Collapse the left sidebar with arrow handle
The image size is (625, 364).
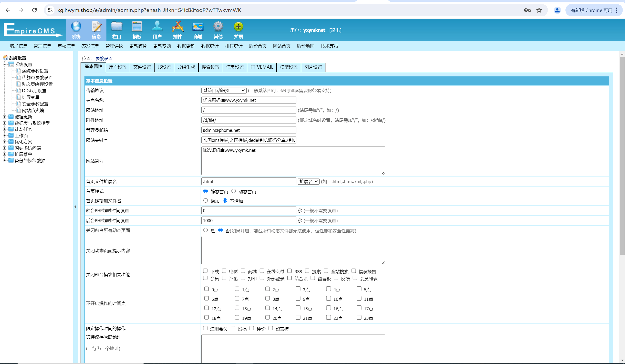pyautogui.click(x=75, y=207)
